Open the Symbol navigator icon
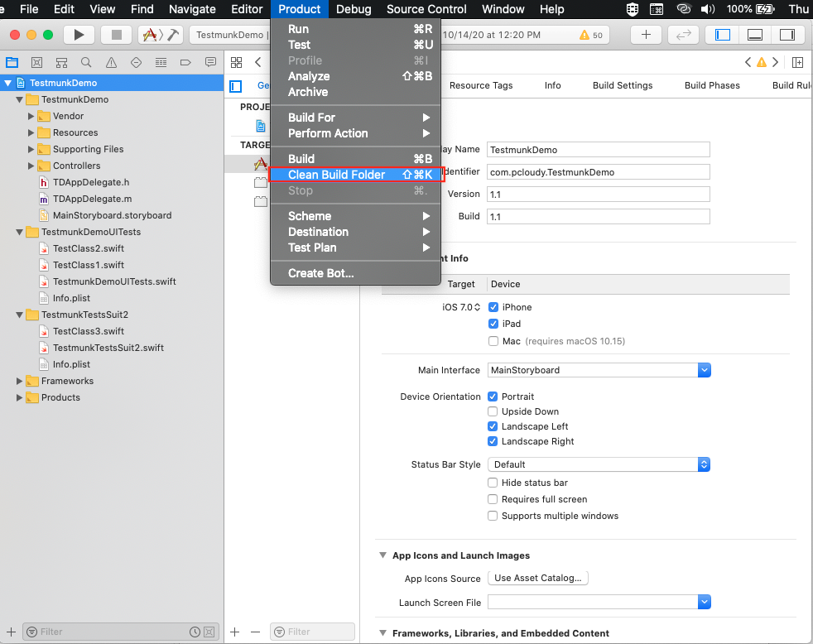Screen dimensions: 813x644 [62, 63]
